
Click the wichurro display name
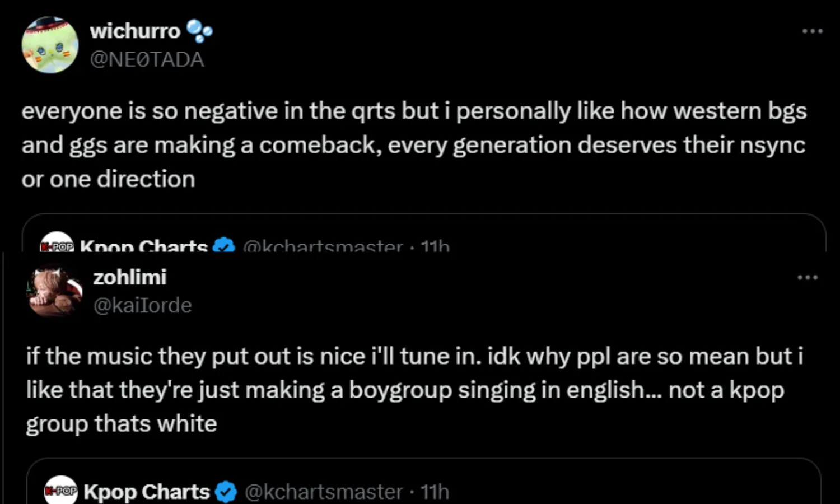tap(135, 31)
